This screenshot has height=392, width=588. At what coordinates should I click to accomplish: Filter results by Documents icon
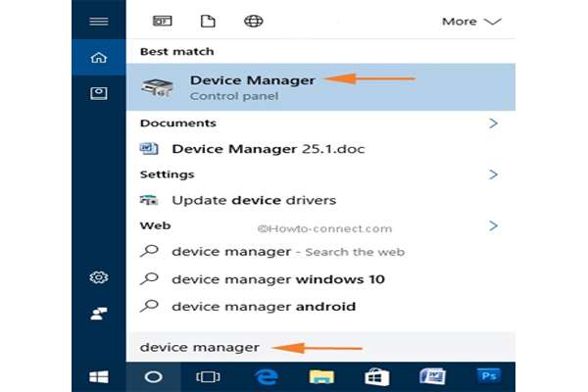(208, 21)
